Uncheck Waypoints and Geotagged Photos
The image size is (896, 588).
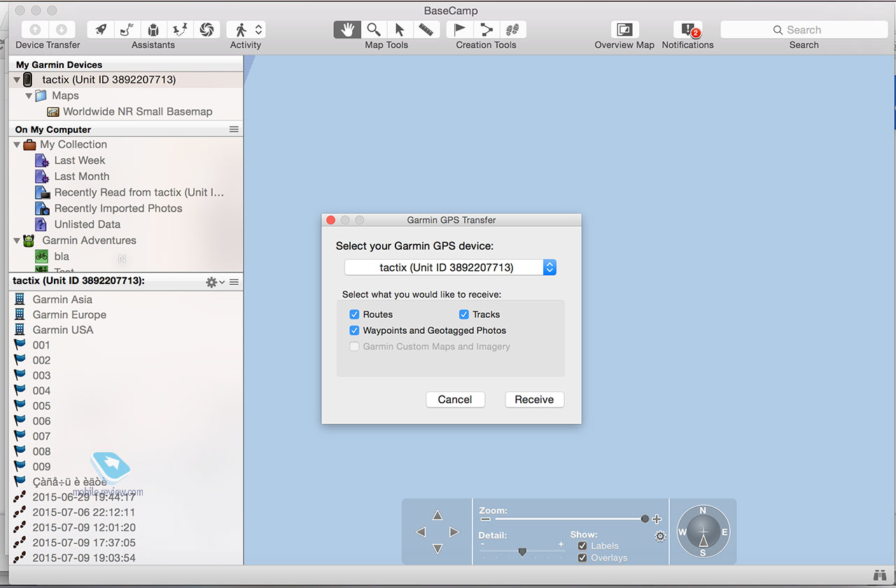pos(354,330)
